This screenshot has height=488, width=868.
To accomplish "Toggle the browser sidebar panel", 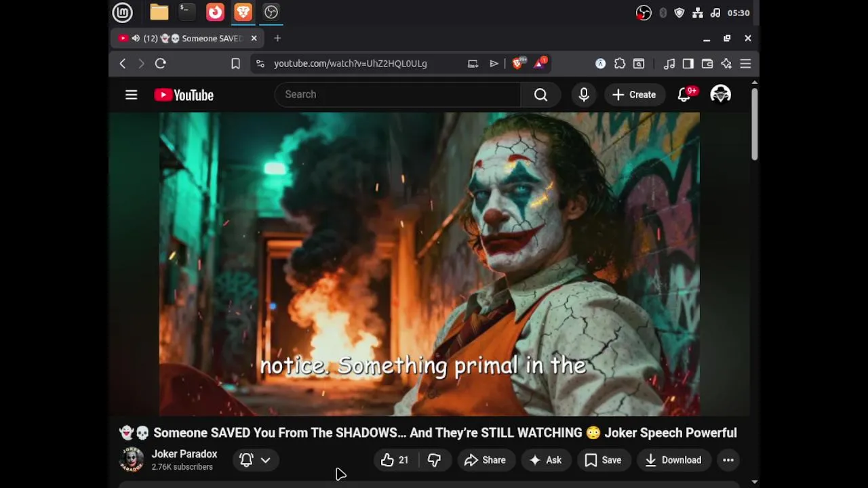I will [x=688, y=64].
